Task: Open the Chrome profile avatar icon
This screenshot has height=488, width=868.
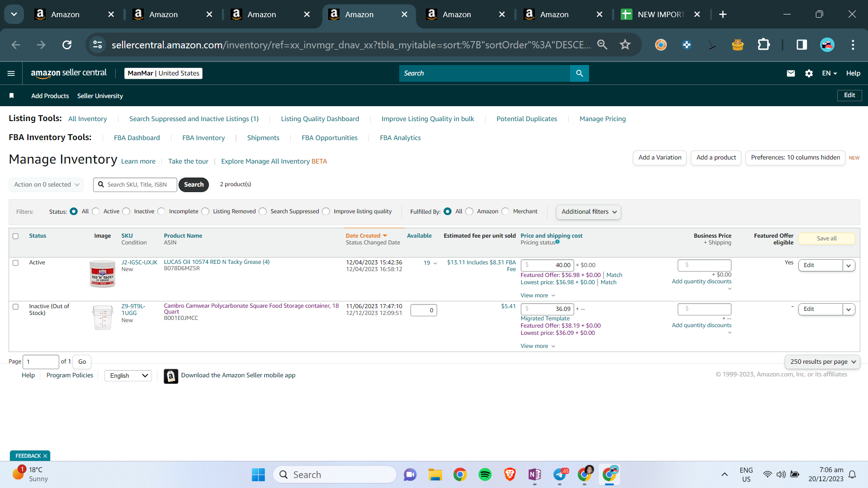Action: 827,45
